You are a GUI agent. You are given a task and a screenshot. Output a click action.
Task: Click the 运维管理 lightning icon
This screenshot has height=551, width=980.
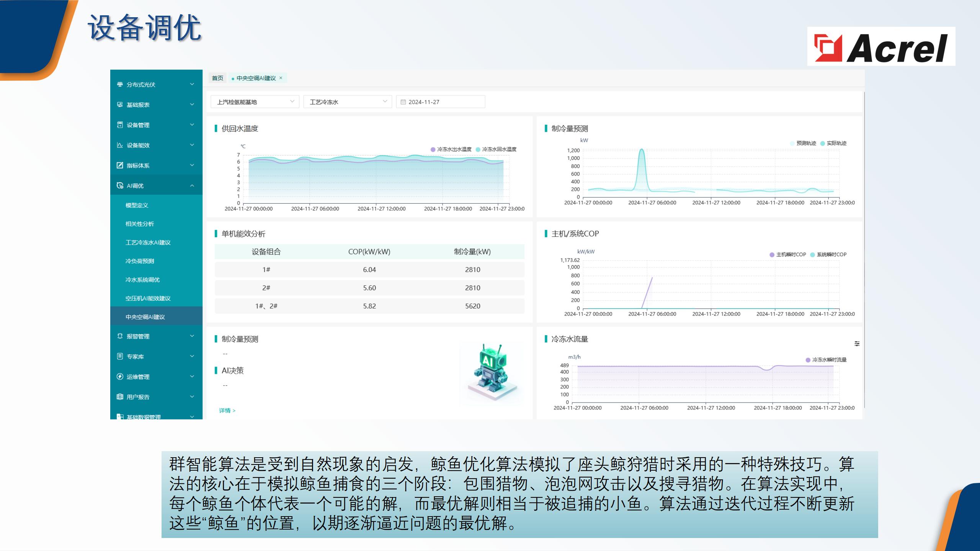[120, 377]
